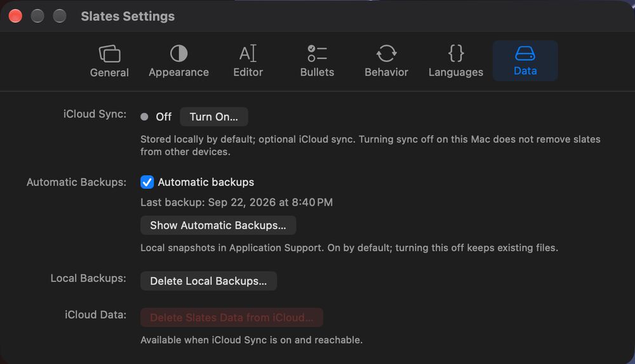
Task: Go to the Behavior tab
Action: pos(386,61)
